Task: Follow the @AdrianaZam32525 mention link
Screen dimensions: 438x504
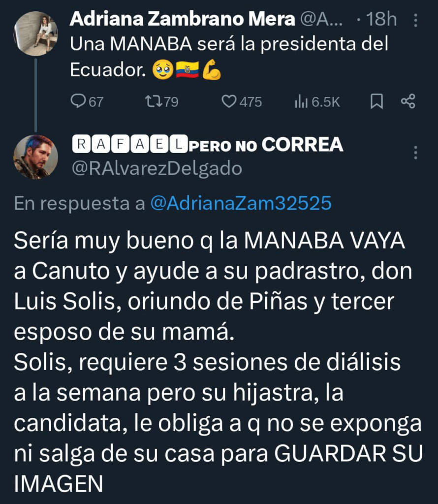Action: 241,203
